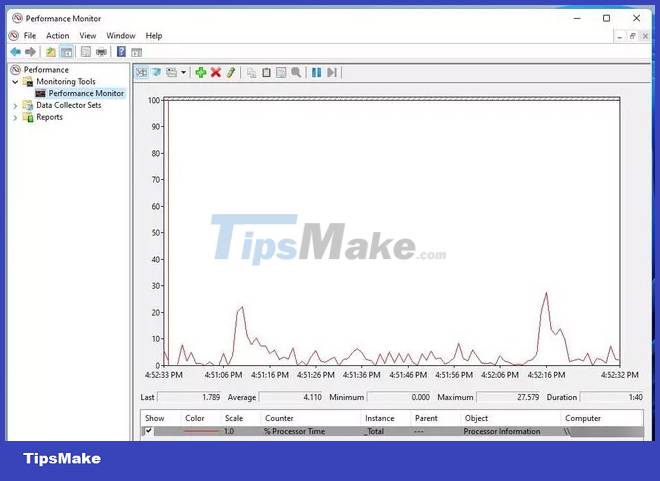Click the printer-like toolbar icon
The image size is (660, 481).
pyautogui.click(x=101, y=52)
